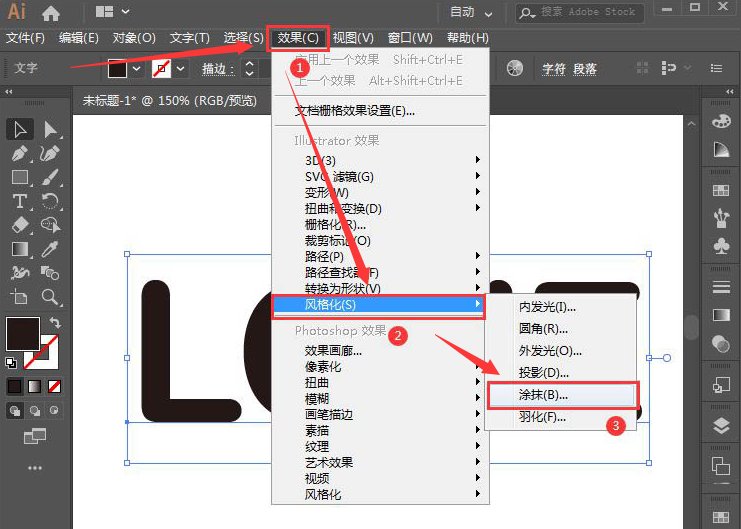Open the 对象(O) menu
Screen dimensions: 741x529
pos(134,38)
